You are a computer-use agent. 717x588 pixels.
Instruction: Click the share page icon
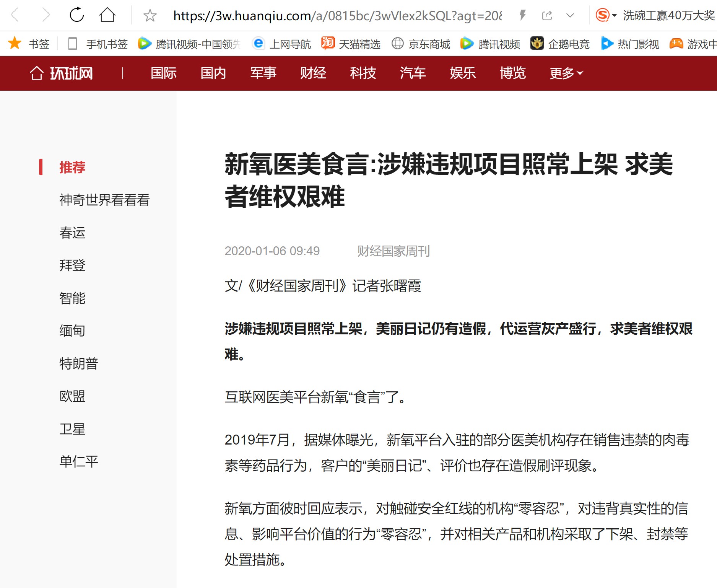coord(547,16)
